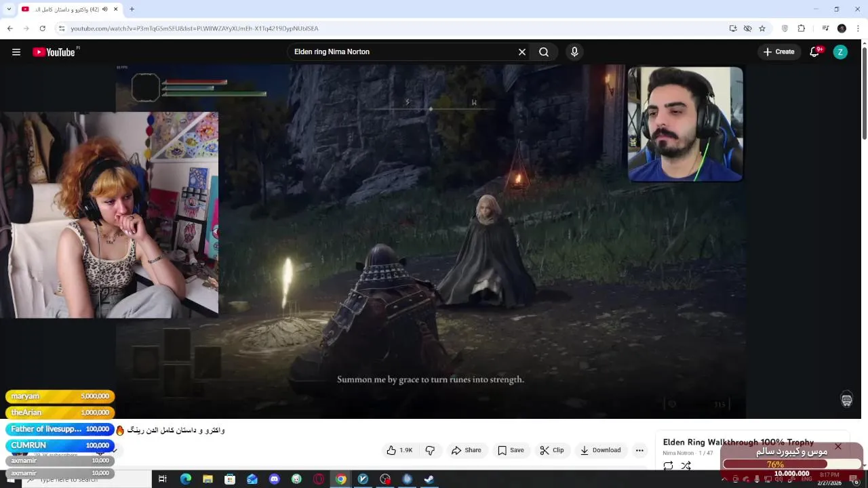Viewport: 868px width, 488px height.
Task: Click the crossed-eye icon in address bar
Action: (x=747, y=28)
